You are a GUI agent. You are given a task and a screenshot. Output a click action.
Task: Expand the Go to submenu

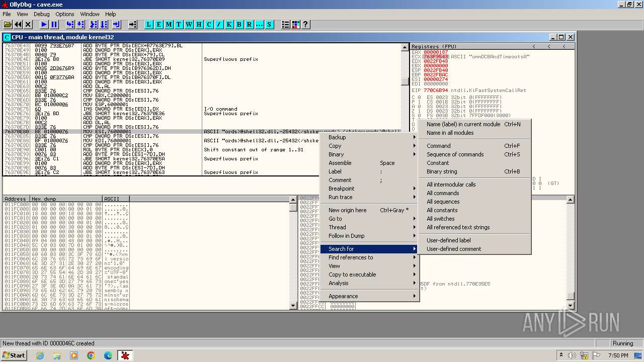click(x=370, y=219)
